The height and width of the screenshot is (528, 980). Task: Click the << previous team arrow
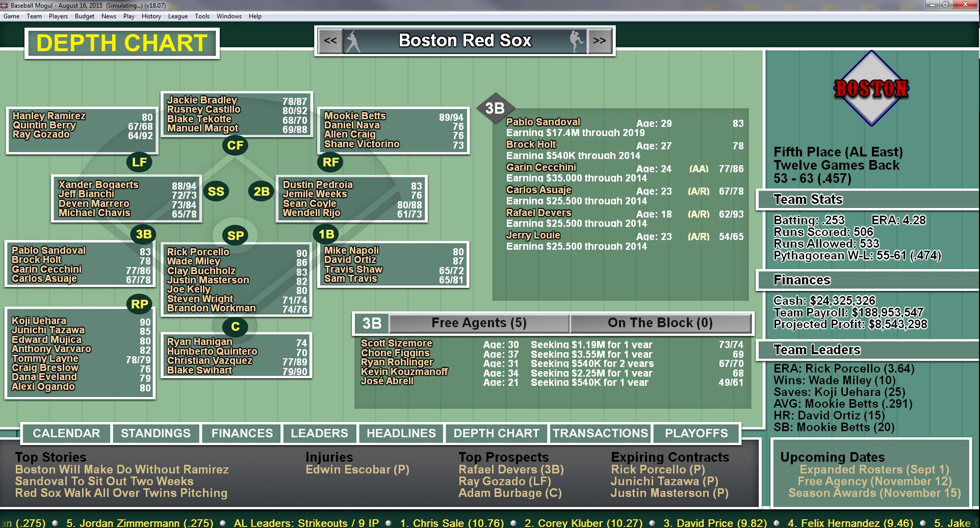point(330,40)
